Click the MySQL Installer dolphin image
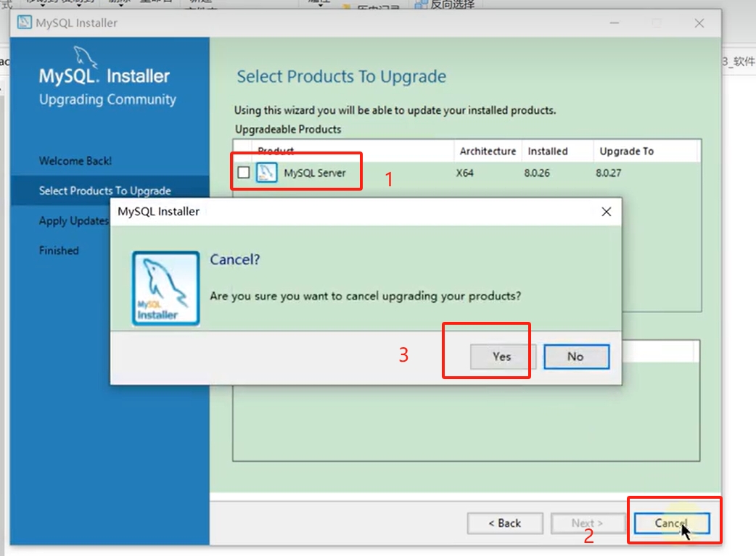756x556 pixels. (166, 288)
